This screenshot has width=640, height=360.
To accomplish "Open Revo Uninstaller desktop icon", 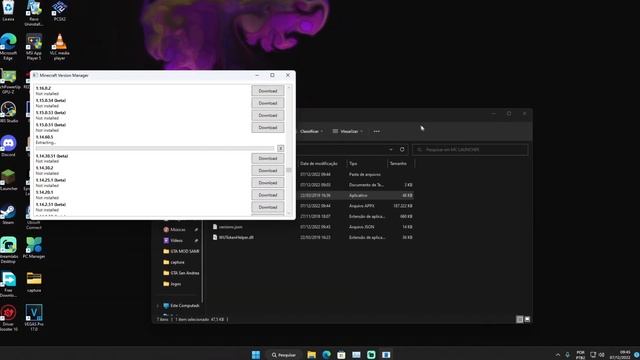I will pyautogui.click(x=34, y=13).
